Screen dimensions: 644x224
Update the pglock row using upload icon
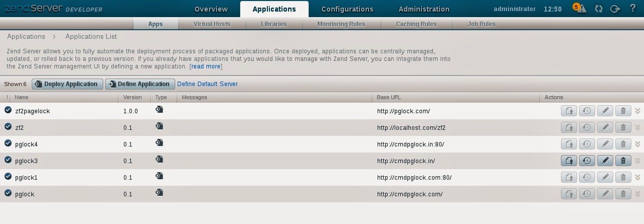(x=569, y=194)
